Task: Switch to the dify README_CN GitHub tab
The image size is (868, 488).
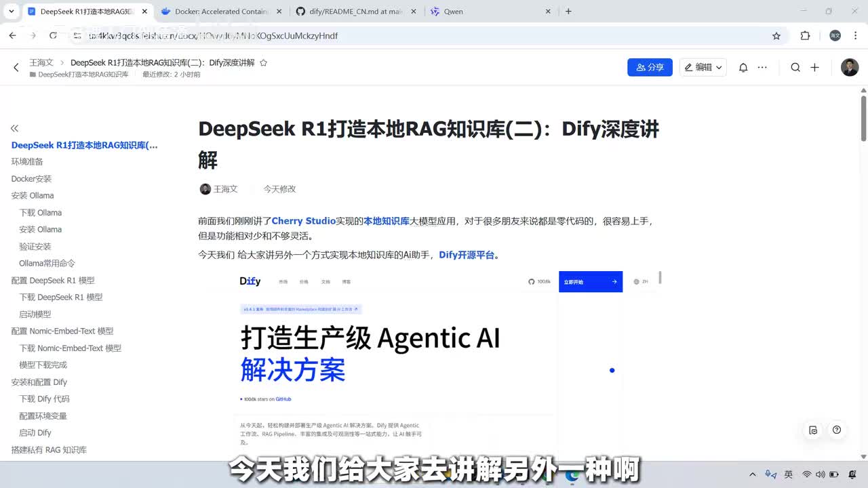Action: 356,12
